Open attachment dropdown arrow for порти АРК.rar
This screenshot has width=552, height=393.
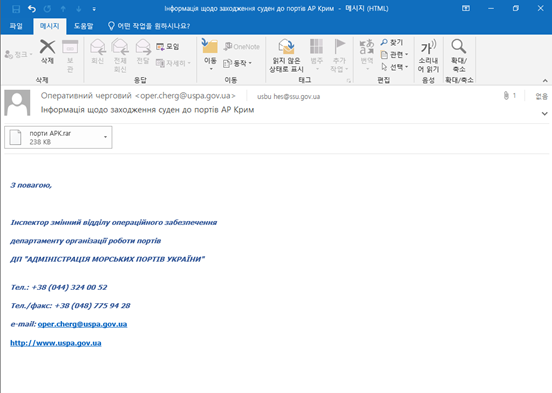coord(105,137)
